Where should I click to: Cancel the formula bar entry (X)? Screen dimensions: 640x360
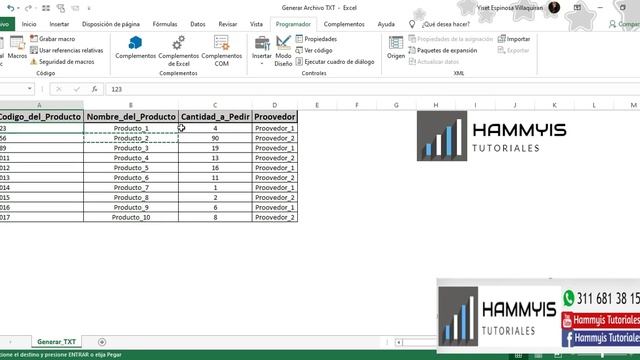[x=59, y=89]
